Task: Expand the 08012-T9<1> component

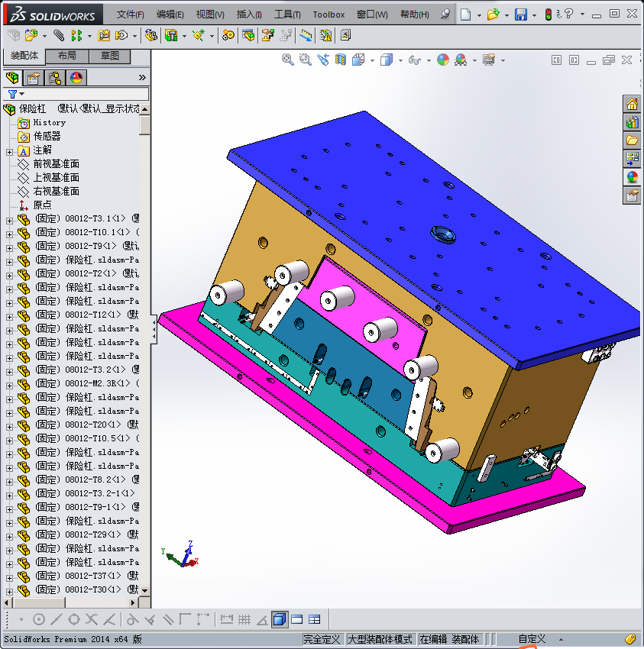Action: [x=9, y=248]
